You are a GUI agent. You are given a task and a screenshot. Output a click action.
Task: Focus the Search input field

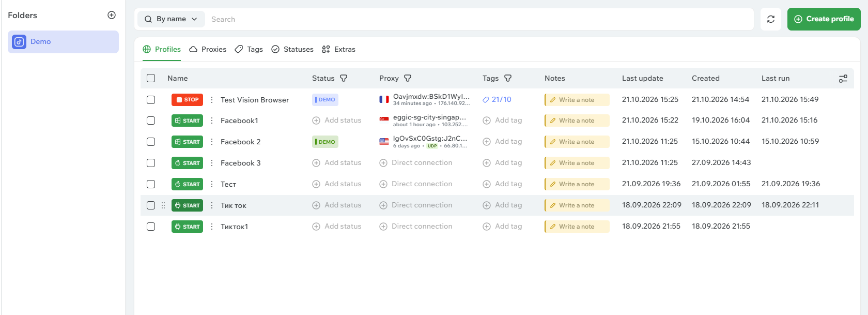pyautogui.click(x=479, y=19)
